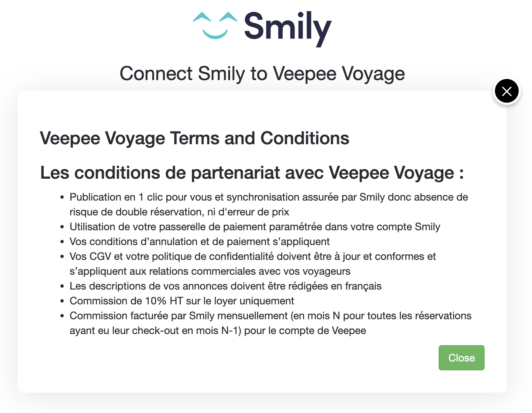This screenshot has height=413, width=532.
Task: Click the 'risque de double réservation' line
Action: pos(179,212)
